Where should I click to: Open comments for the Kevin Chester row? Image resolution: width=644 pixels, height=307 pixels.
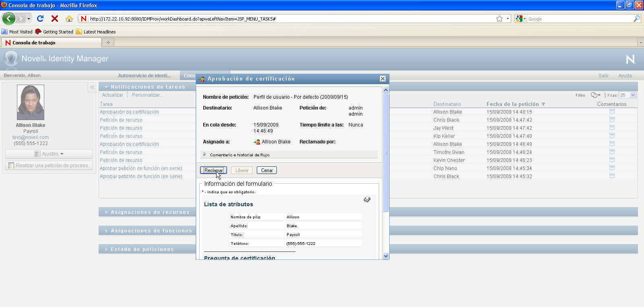point(612,160)
